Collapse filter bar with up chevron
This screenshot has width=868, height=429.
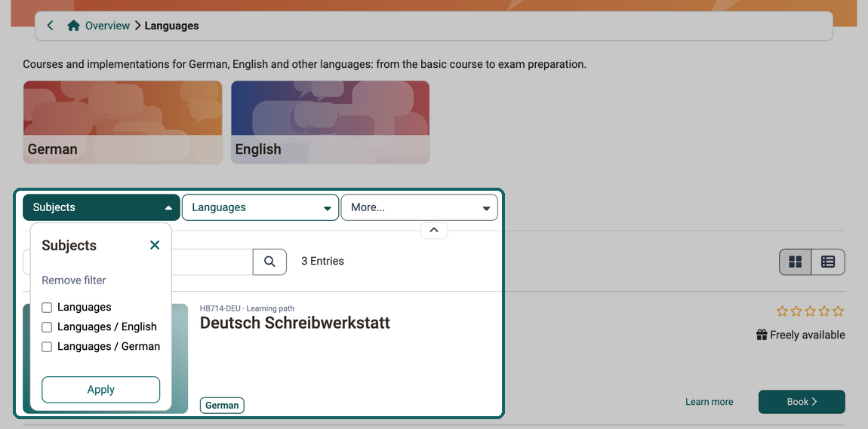(x=434, y=230)
